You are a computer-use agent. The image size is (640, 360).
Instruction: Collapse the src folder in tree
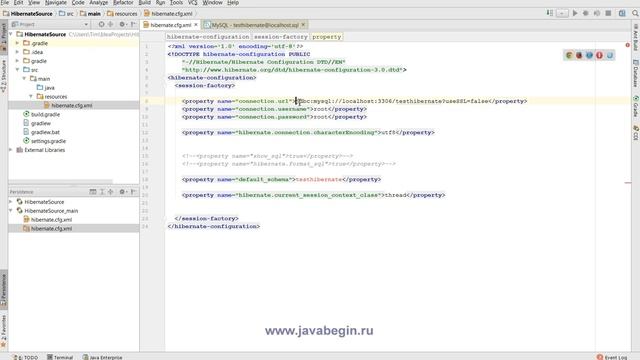click(18, 70)
